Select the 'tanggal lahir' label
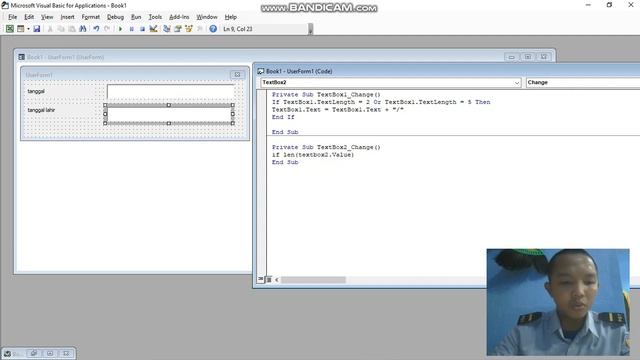 click(x=41, y=110)
